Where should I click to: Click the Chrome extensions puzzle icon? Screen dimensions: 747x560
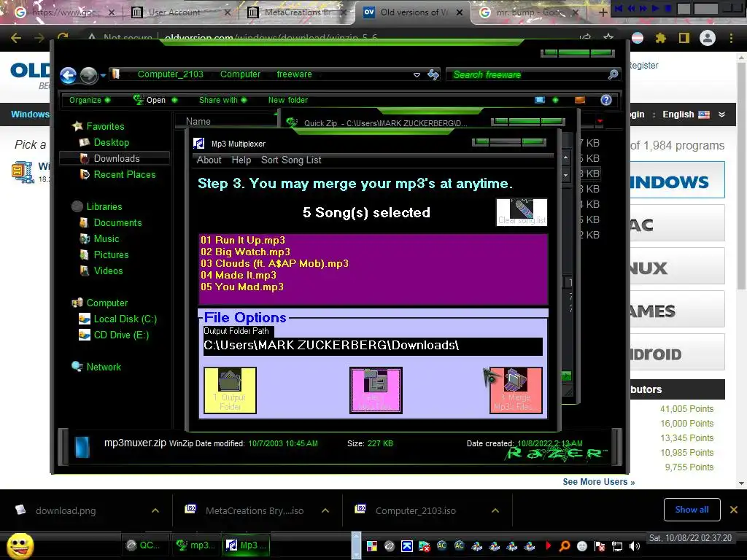[x=661, y=38]
